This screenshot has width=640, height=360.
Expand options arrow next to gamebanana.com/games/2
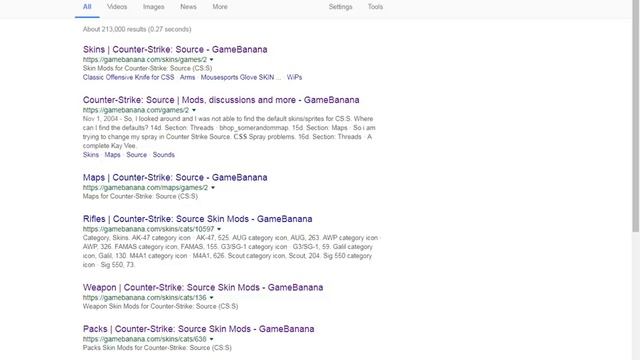coord(194,110)
